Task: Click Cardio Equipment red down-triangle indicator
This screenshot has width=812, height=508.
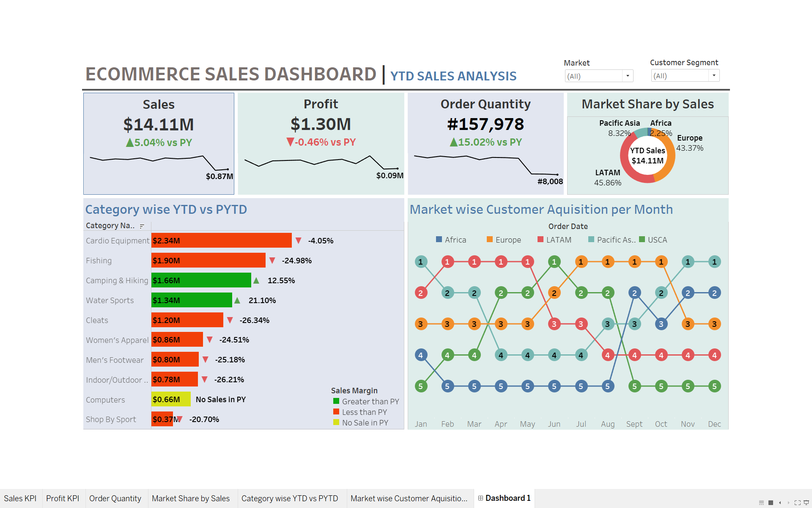Action: pos(299,240)
